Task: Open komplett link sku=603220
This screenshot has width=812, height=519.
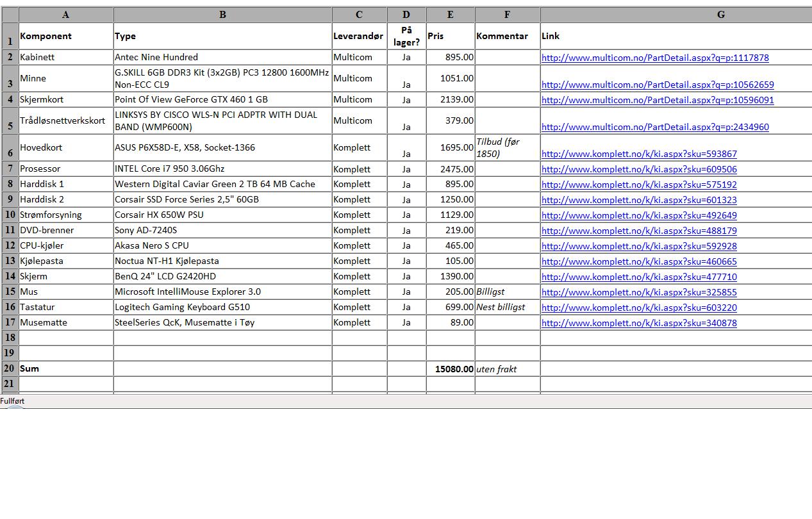Action: (639, 308)
